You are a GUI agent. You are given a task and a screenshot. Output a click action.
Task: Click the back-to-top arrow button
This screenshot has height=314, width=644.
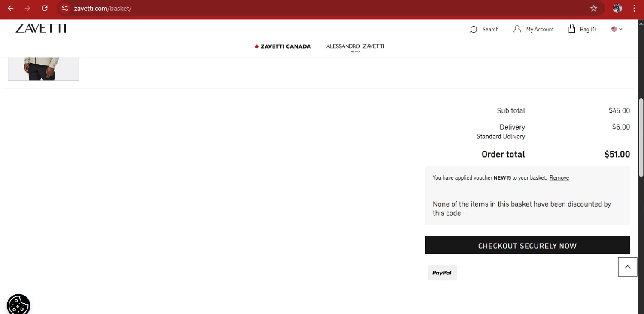[627, 267]
